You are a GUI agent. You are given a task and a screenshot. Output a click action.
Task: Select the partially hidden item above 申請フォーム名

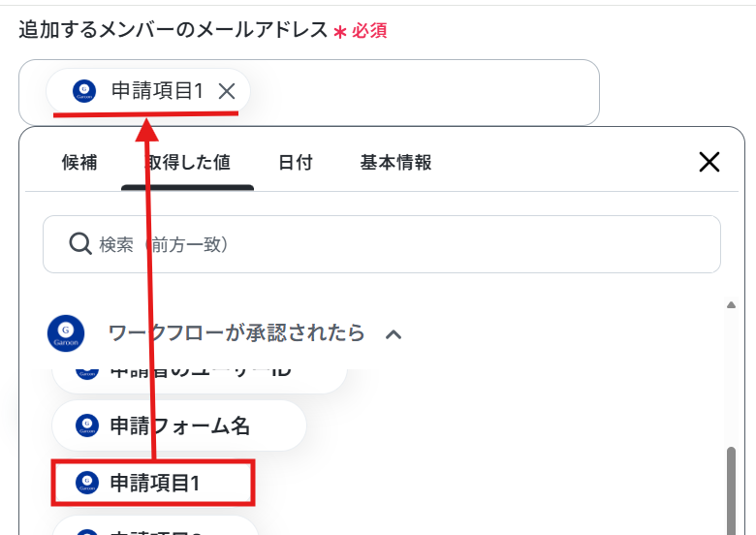(x=199, y=377)
